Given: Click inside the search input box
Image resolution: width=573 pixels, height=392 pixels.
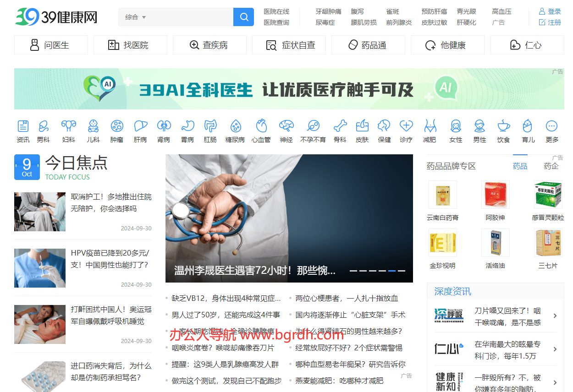Looking at the screenshot, I should pos(193,16).
